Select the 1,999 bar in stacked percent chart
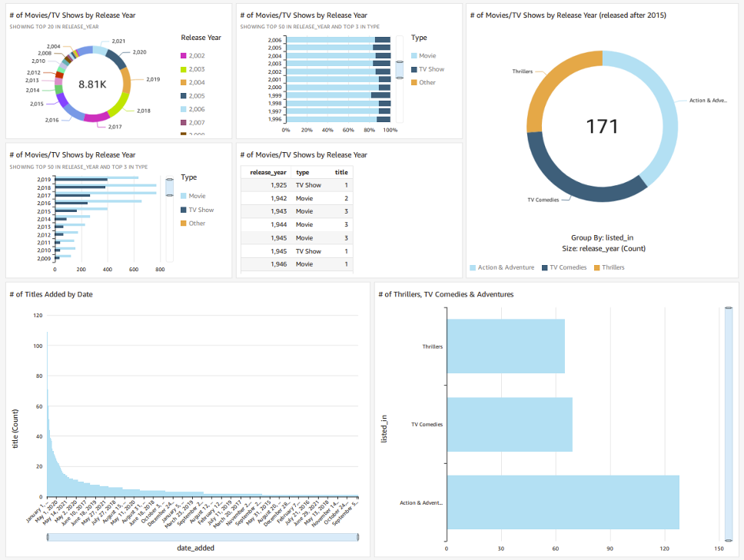Screen dimensions: 744x560 pyautogui.click(x=339, y=95)
